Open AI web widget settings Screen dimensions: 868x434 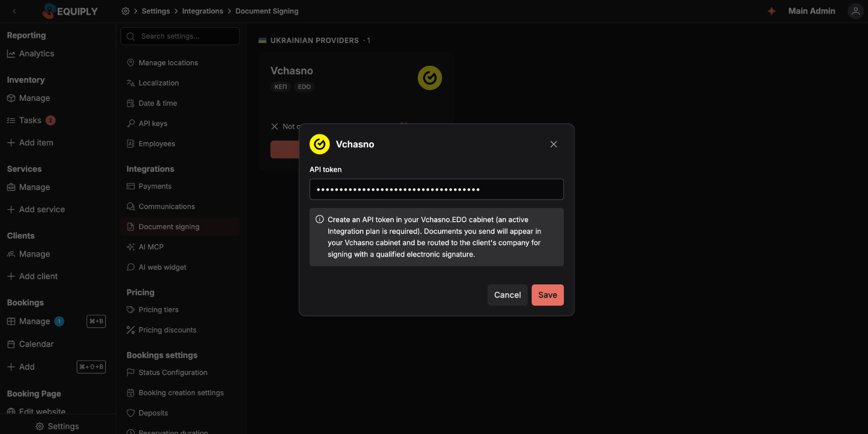tap(156, 267)
